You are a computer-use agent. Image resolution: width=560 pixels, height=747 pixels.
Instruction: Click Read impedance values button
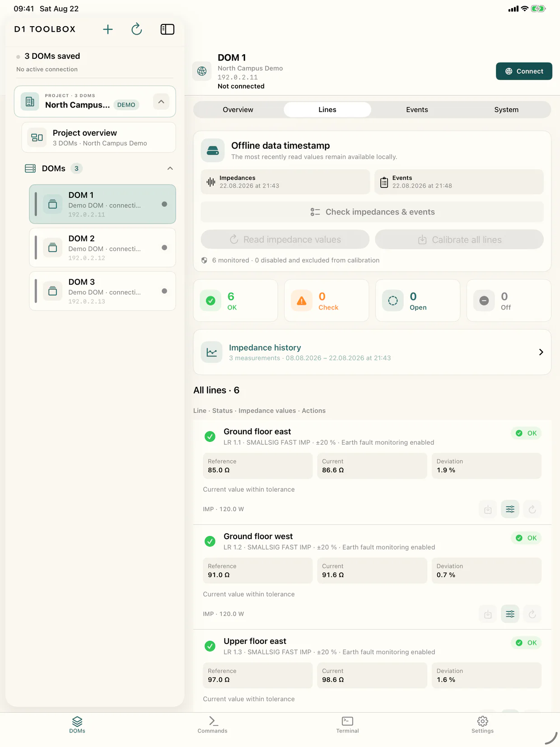click(x=285, y=240)
